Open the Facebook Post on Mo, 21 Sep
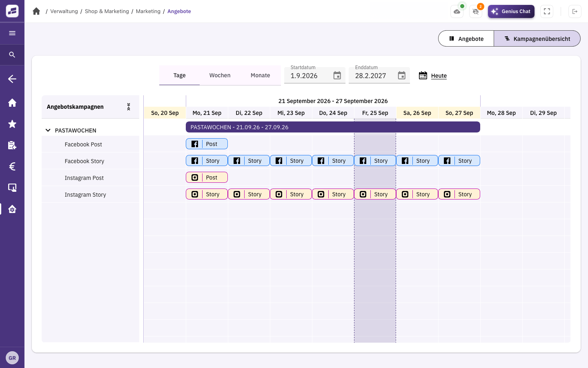 click(x=207, y=144)
